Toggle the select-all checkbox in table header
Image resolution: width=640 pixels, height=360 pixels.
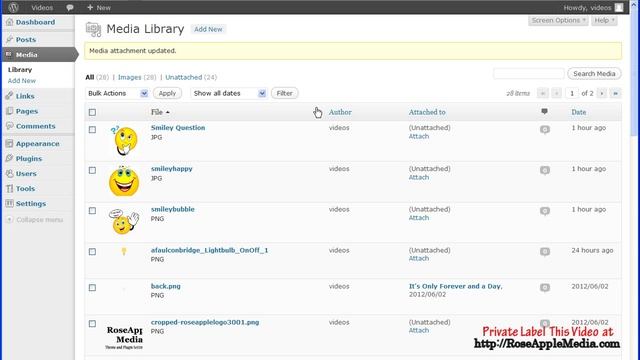[x=92, y=112]
